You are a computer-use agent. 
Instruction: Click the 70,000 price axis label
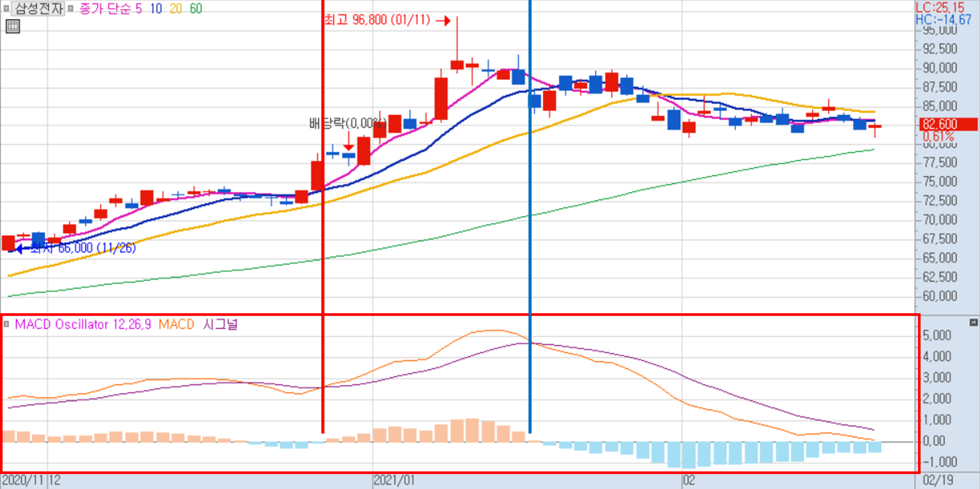[x=940, y=220]
